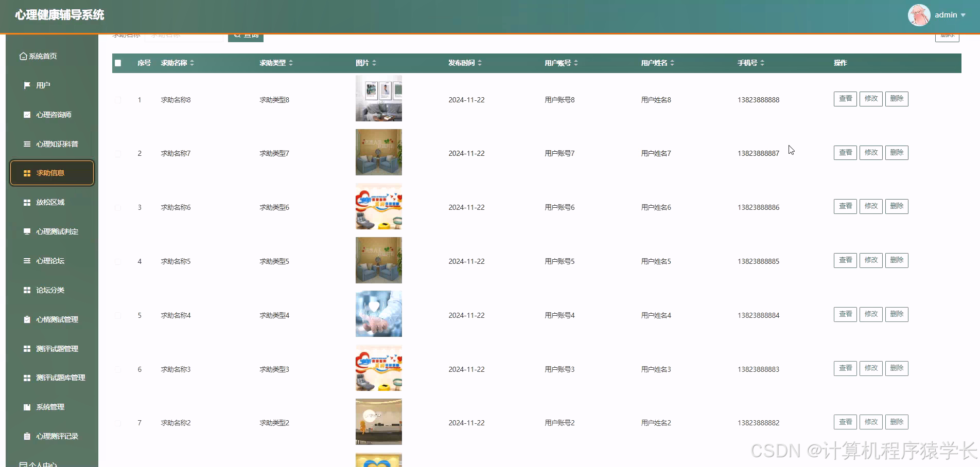980x467 pixels.
Task: Check the row checkbox for 求助名称5
Action: click(118, 261)
